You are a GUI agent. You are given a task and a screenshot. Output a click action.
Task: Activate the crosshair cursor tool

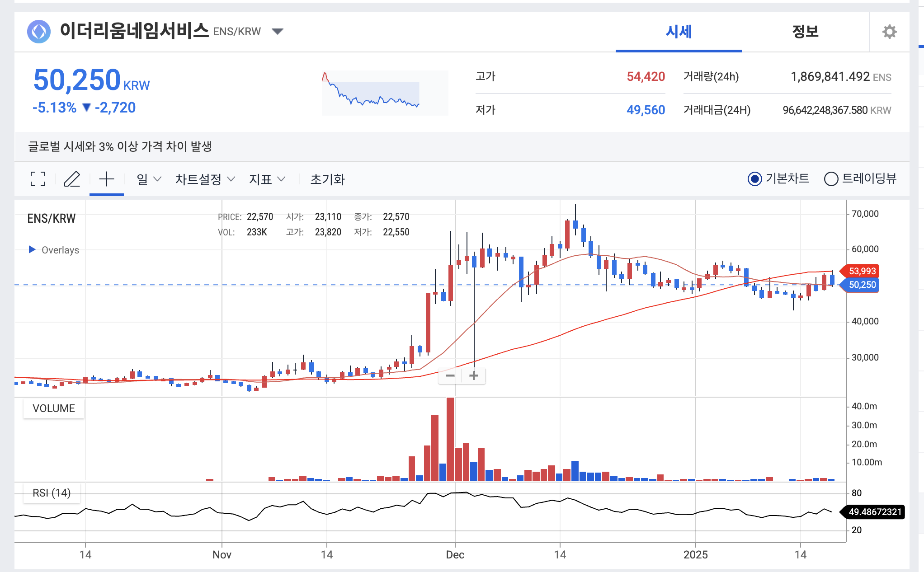(107, 179)
